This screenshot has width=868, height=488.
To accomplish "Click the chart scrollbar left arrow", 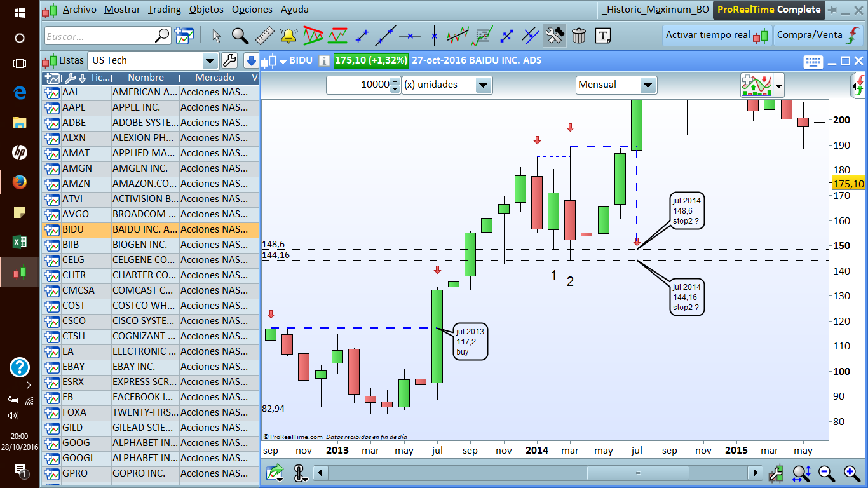I will coord(322,473).
